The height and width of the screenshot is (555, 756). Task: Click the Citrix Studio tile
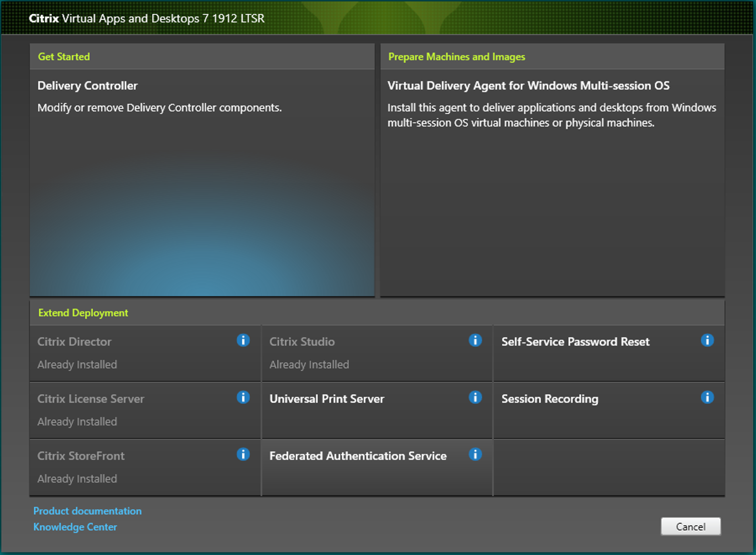point(362,353)
